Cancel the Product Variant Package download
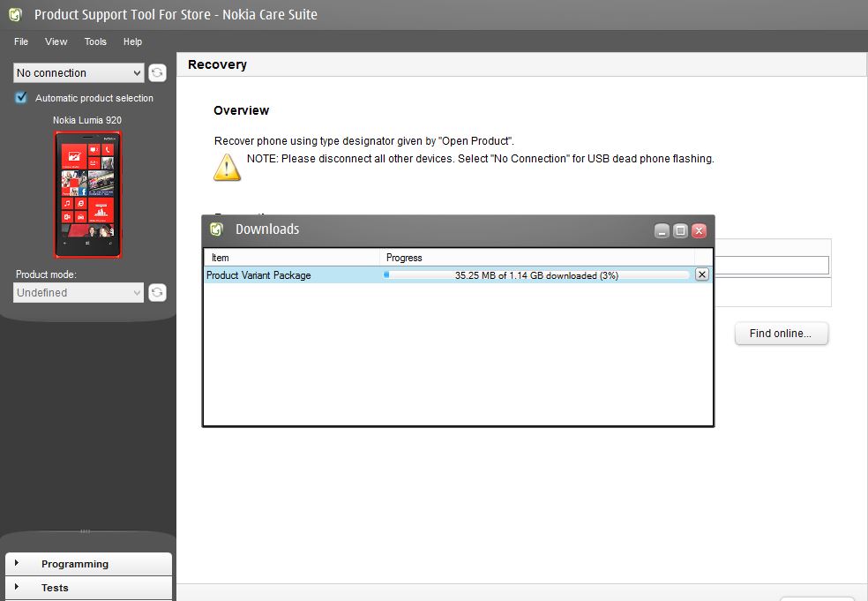This screenshot has height=601, width=868. coord(702,274)
